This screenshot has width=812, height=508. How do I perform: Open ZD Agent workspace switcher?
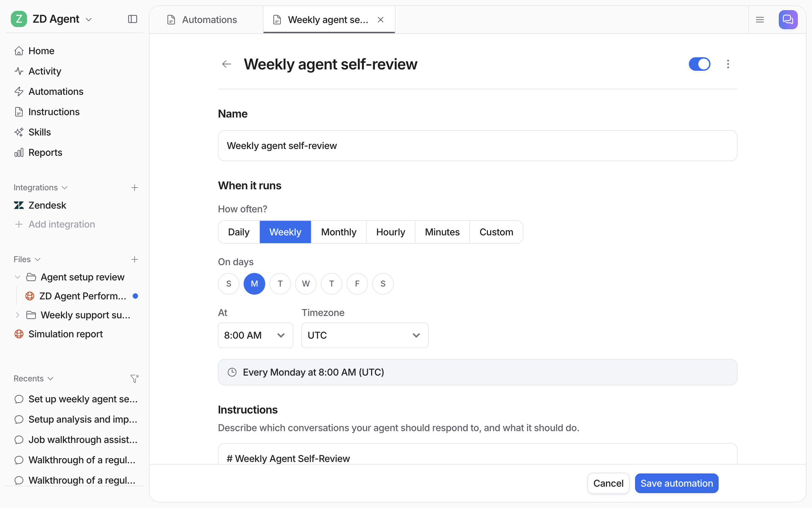tap(51, 19)
